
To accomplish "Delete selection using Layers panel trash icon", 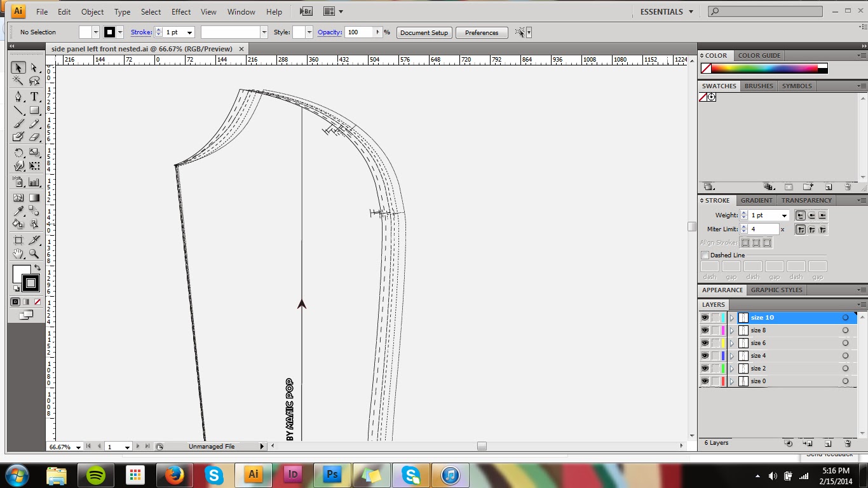I will click(x=847, y=443).
